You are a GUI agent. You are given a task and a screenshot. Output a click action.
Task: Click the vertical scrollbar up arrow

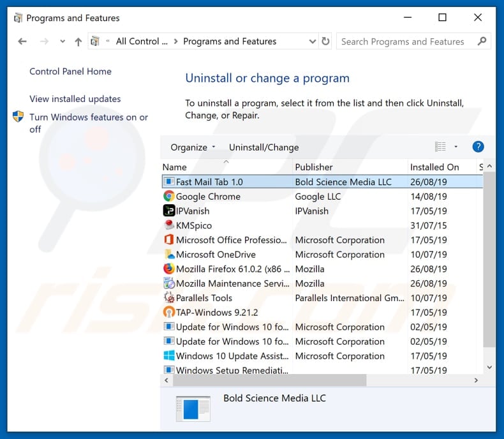[489, 166]
